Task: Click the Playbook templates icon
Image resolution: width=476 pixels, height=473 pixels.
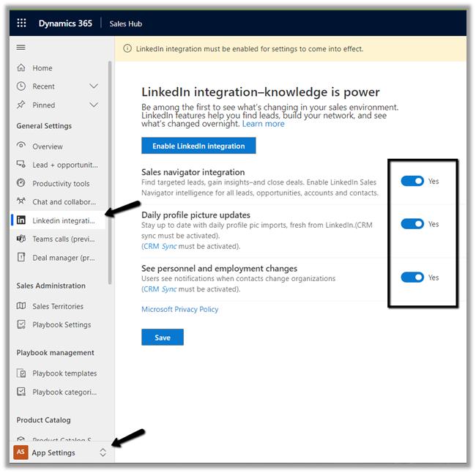Action: click(21, 373)
